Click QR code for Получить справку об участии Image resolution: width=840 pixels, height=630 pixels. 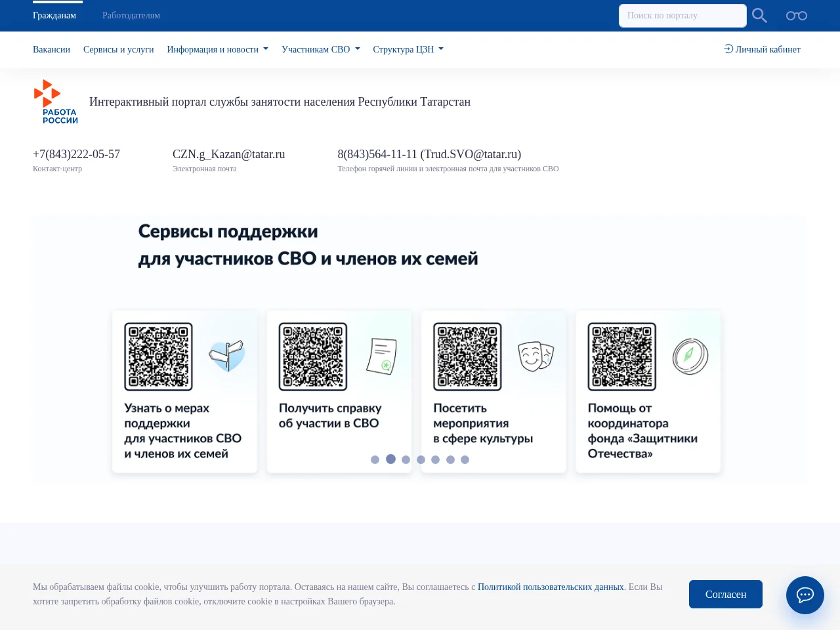tap(313, 356)
